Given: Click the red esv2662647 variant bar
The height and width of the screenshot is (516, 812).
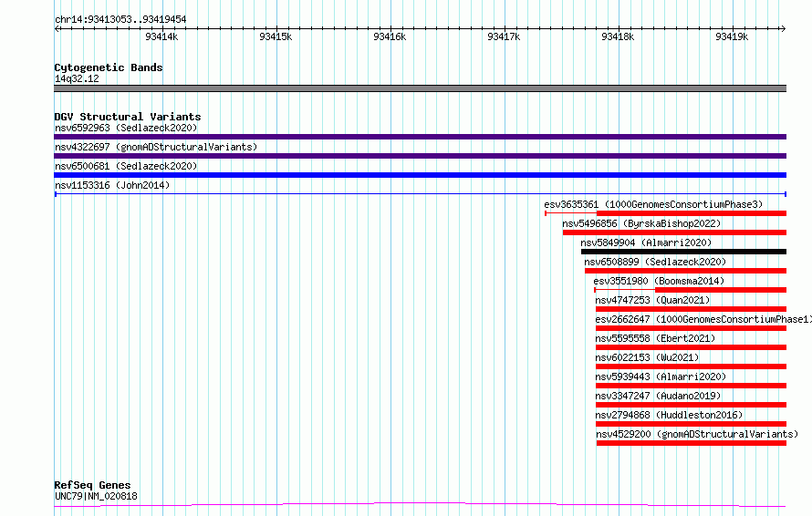Looking at the screenshot, I should pos(692,328).
